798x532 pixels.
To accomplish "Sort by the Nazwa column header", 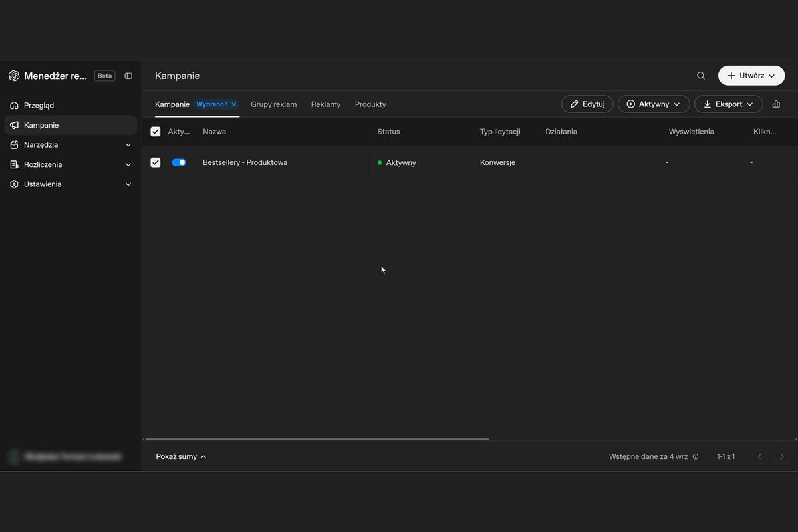I will (x=214, y=132).
